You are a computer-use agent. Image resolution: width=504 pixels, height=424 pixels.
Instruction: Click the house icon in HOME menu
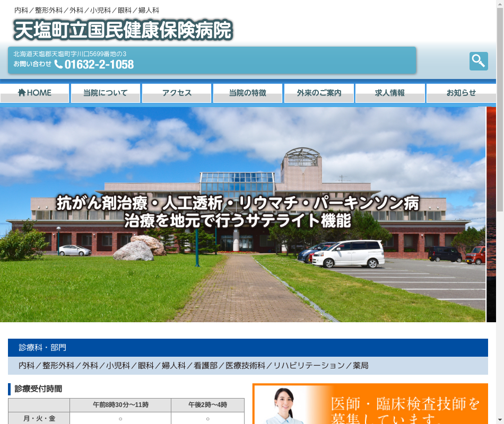22,93
